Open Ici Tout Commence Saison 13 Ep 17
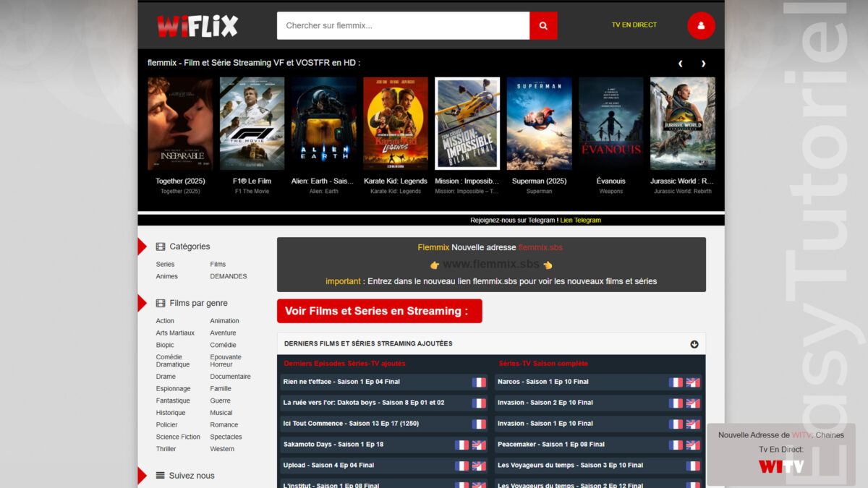The height and width of the screenshot is (488, 868). pyautogui.click(x=351, y=424)
